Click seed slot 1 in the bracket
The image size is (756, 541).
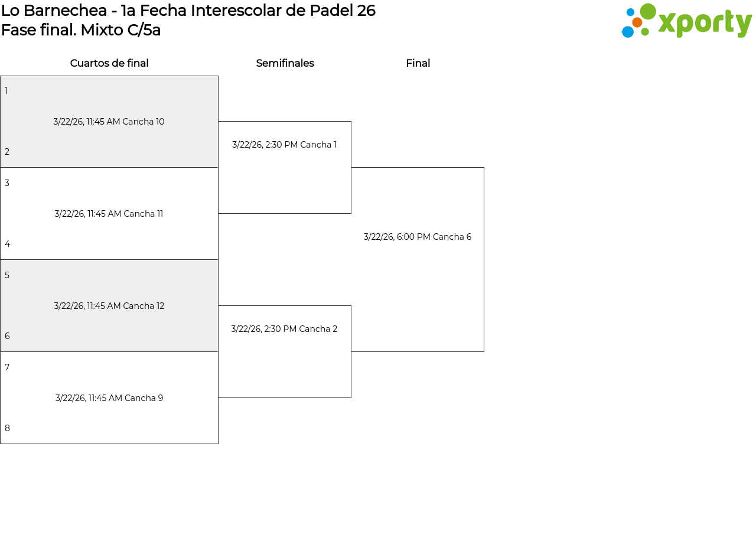pos(6,91)
